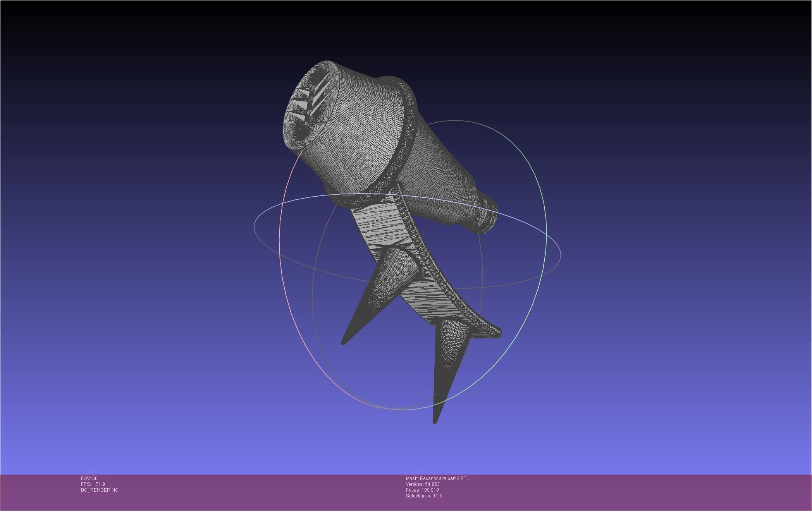Image resolution: width=812 pixels, height=511 pixels.
Task: Click the wireframe axe mesh model
Action: pos(391,242)
